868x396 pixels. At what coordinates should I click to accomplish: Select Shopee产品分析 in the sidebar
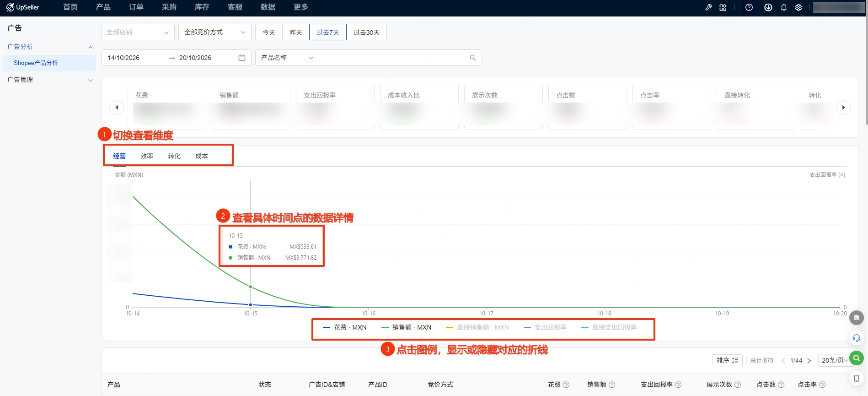49,63
